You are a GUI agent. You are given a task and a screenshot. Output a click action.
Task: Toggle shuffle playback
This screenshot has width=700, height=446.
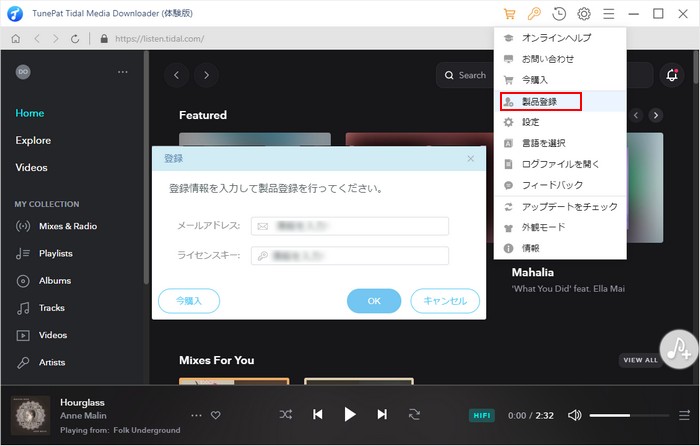pos(286,415)
